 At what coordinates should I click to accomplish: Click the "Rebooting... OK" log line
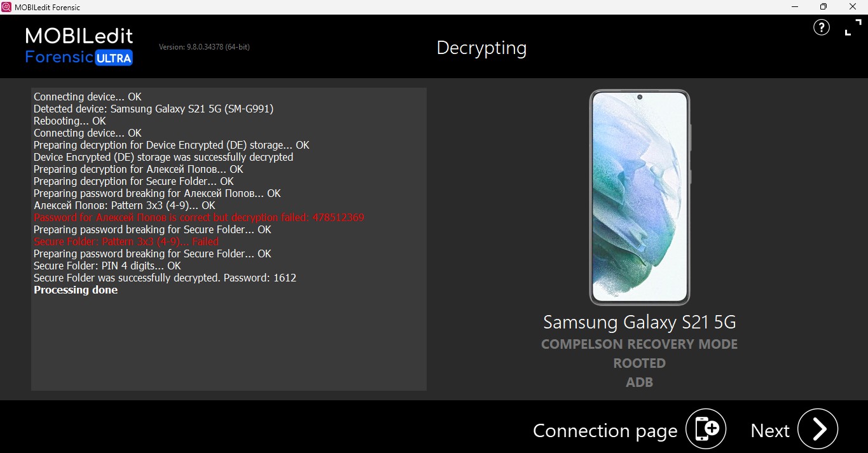point(70,121)
